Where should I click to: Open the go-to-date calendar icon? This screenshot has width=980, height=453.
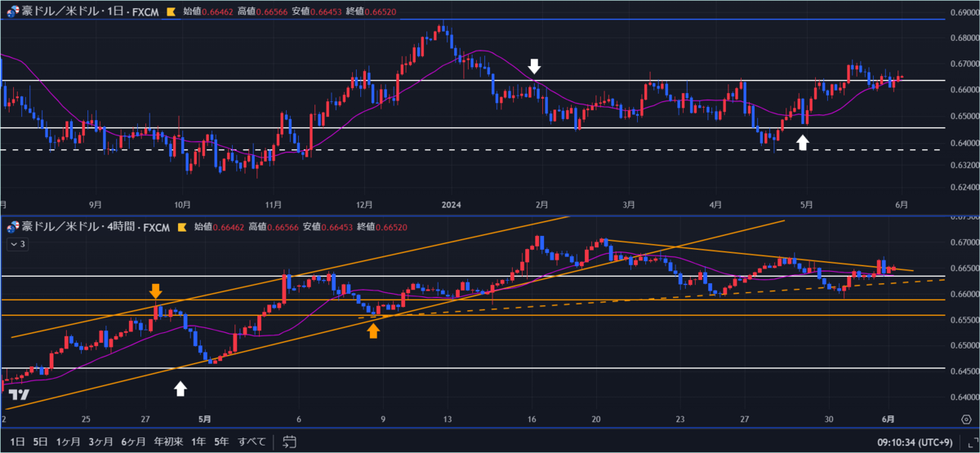pyautogui.click(x=289, y=442)
